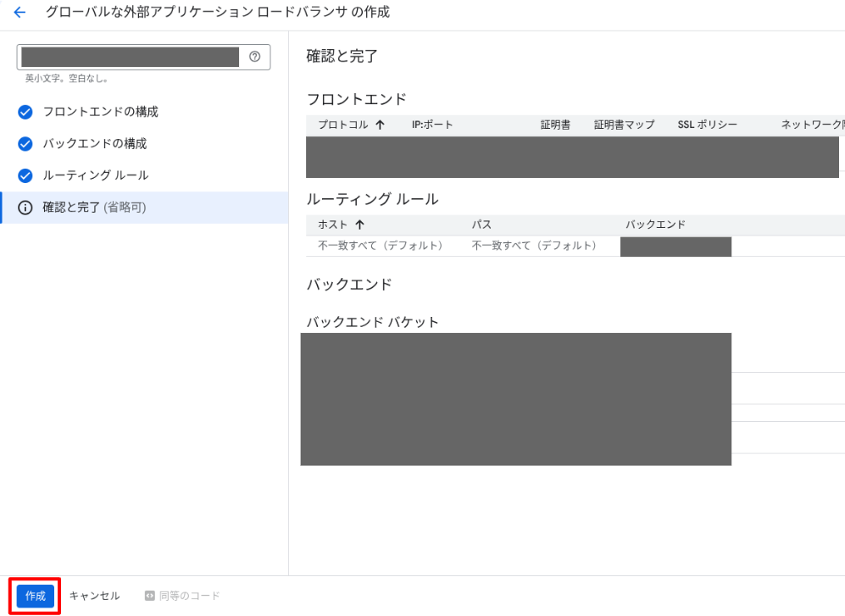
Task: Click the checkmark icon beside バックエンドの構成
Action: [25, 144]
